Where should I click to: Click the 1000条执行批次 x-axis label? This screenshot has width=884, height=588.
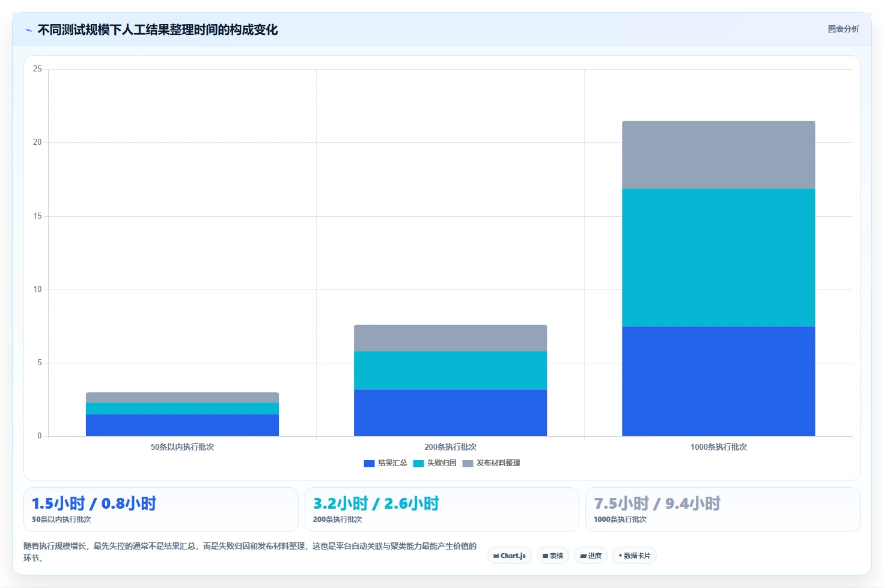coord(718,447)
